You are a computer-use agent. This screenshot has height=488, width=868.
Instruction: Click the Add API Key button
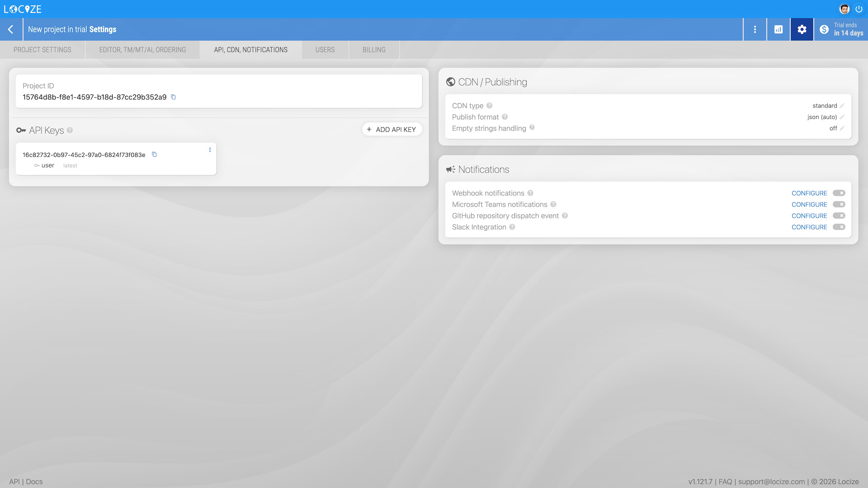(x=392, y=129)
